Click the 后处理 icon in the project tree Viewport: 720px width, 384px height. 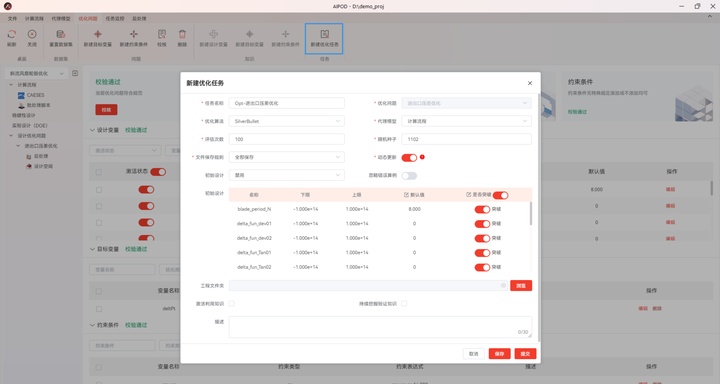(x=28, y=156)
